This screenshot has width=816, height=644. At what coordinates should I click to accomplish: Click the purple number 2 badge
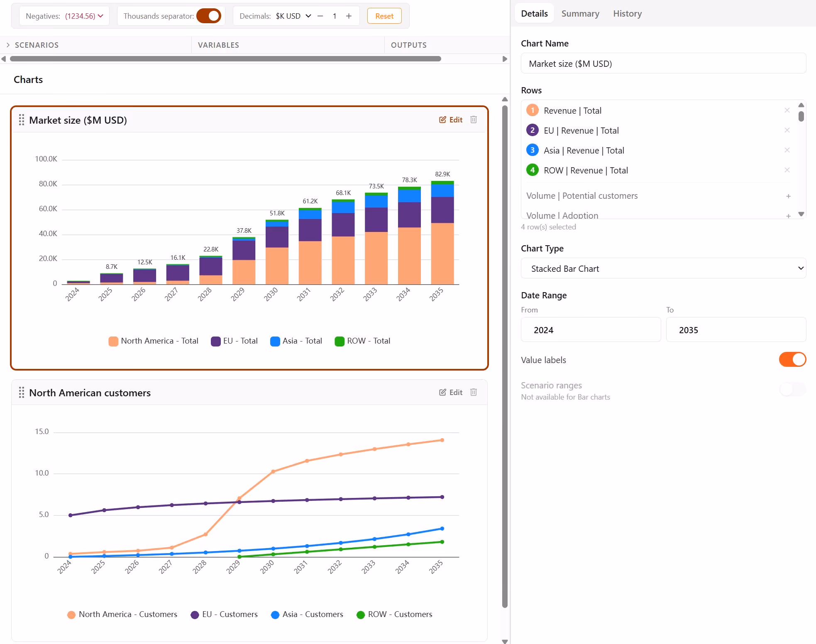pos(533,130)
